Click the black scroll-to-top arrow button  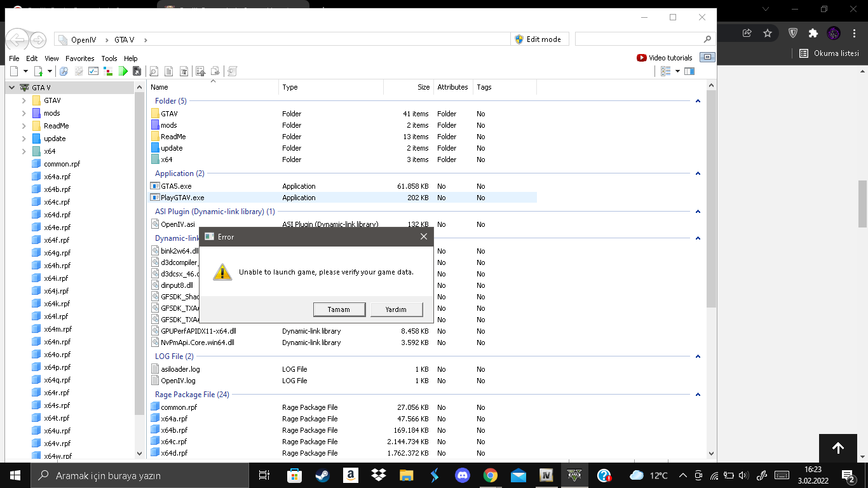point(838,449)
